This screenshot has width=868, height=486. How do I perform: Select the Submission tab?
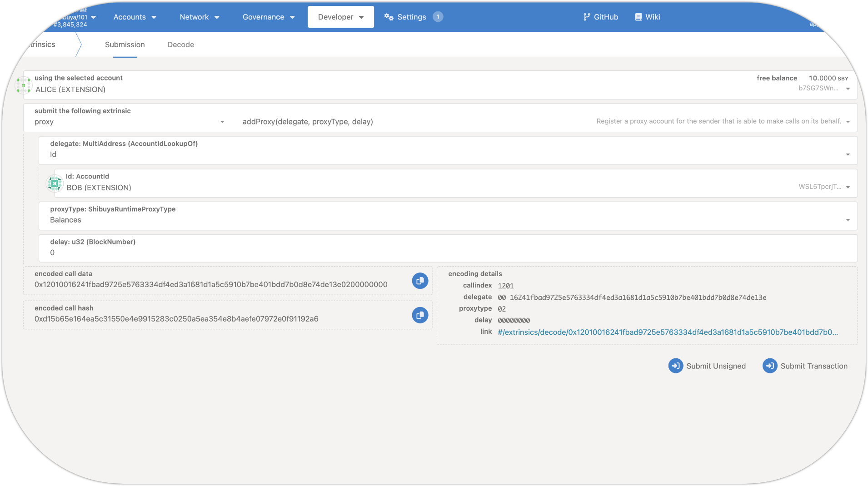(125, 45)
